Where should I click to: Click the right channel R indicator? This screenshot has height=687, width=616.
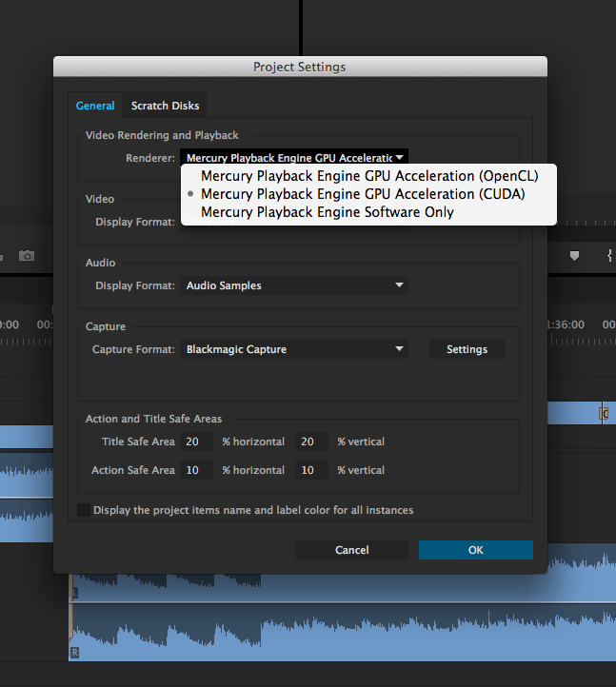(x=74, y=653)
